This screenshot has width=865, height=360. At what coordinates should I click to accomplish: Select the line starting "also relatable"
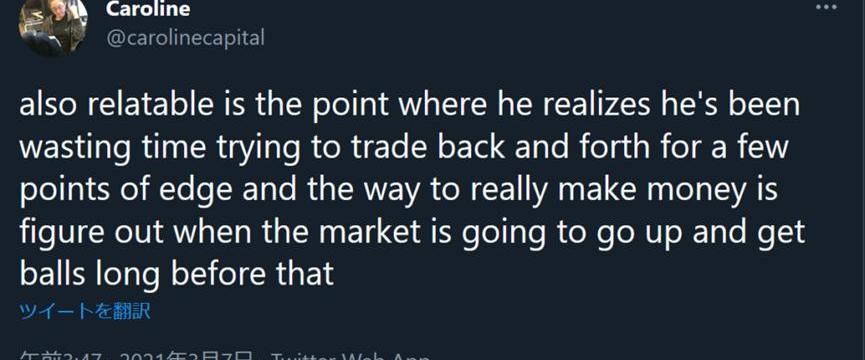(409, 105)
